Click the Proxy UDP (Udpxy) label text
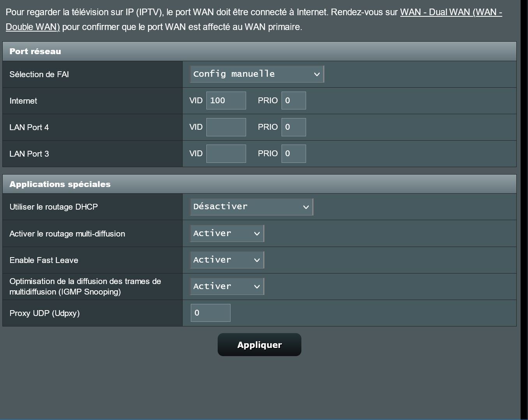 point(44,313)
